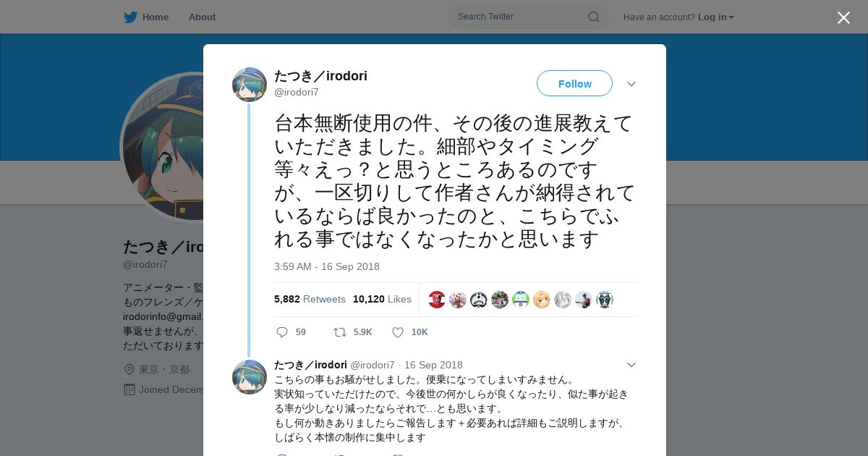Viewport: 868px width, 456px height.
Task: Click the search magnifier icon
Action: click(x=593, y=17)
